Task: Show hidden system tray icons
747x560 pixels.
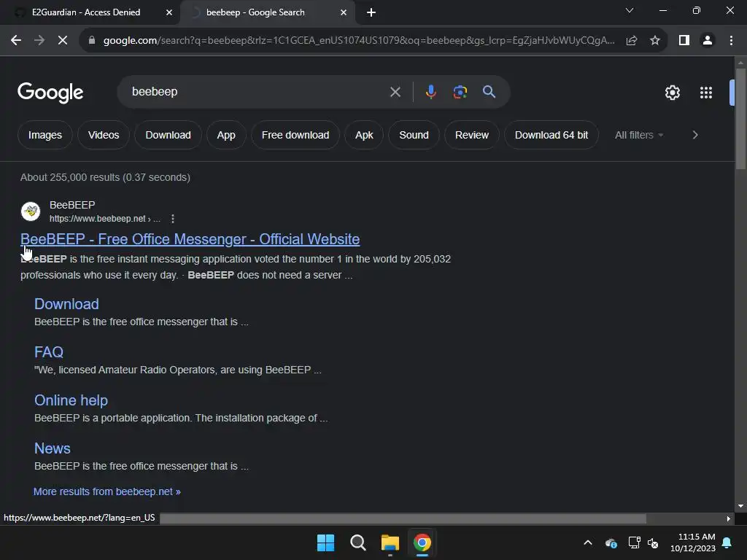Action: [x=588, y=542]
